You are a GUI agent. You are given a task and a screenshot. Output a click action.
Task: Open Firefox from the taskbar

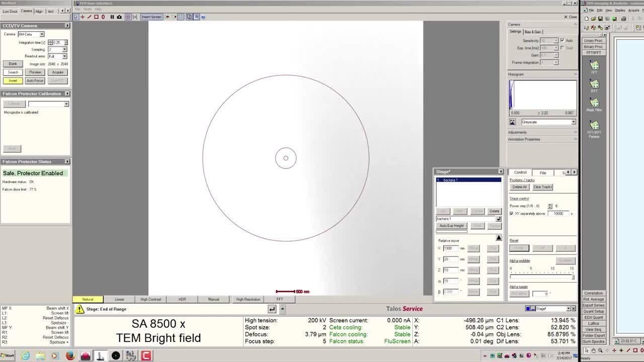70,356
